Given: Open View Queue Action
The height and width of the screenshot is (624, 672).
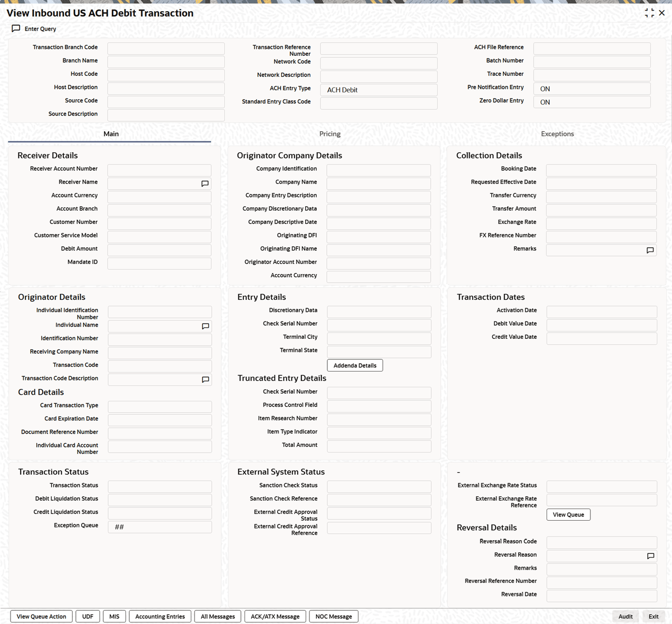Looking at the screenshot, I should [x=41, y=616].
